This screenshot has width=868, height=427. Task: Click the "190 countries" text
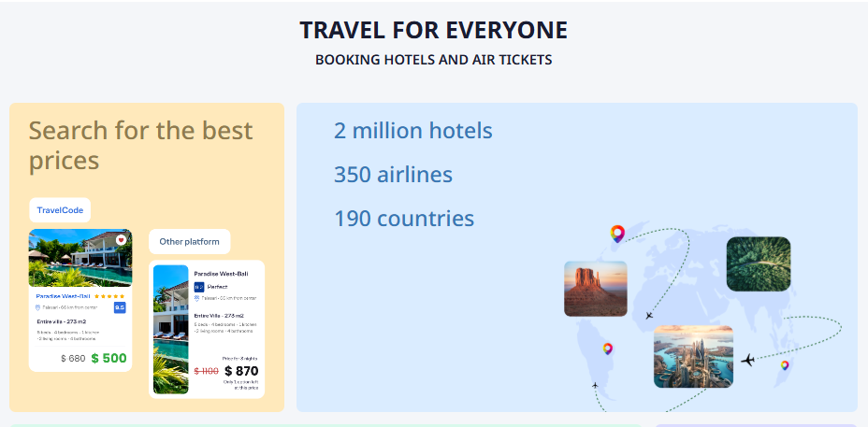(404, 219)
